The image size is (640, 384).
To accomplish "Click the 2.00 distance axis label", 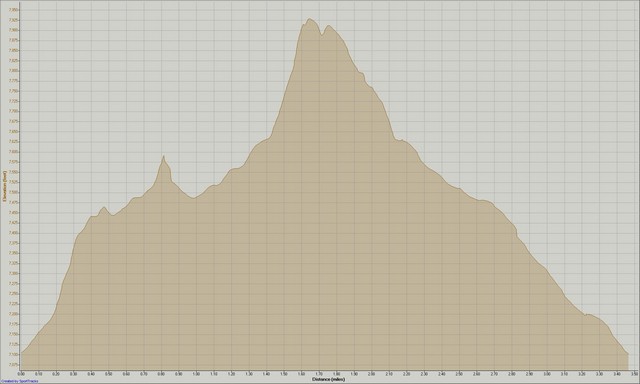I will pyautogui.click(x=371, y=374).
